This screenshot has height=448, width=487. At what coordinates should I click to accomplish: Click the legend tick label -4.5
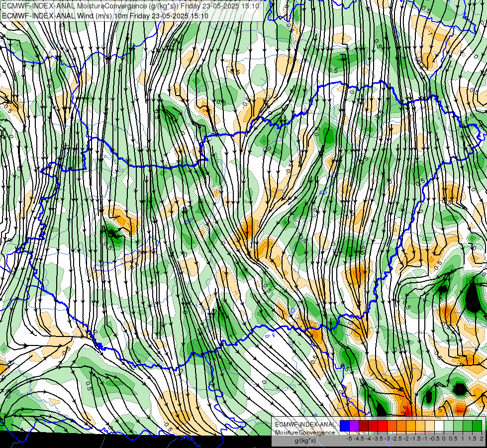coord(359,439)
